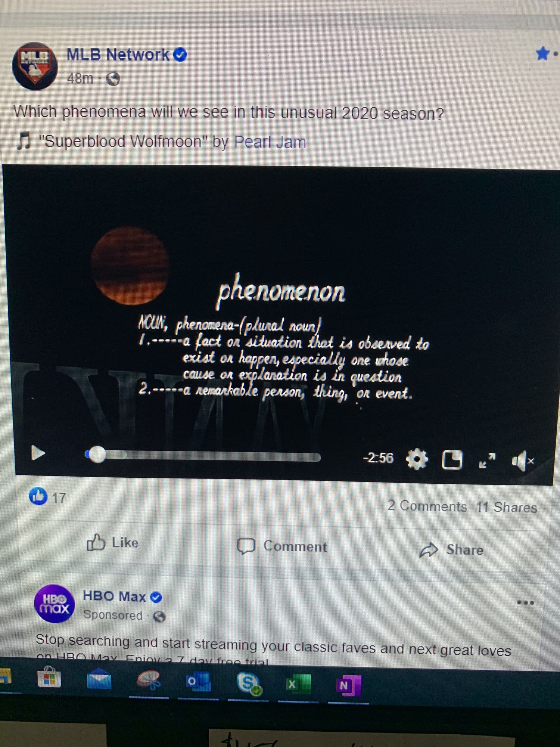Click the blue like reaction count icon
Screen dimensions: 560x747
[x=38, y=496]
